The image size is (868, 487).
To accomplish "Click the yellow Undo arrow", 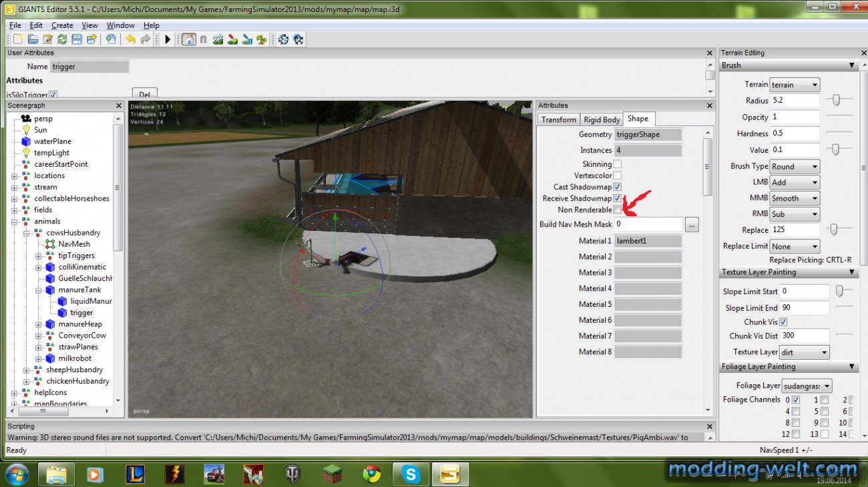I will [x=130, y=39].
